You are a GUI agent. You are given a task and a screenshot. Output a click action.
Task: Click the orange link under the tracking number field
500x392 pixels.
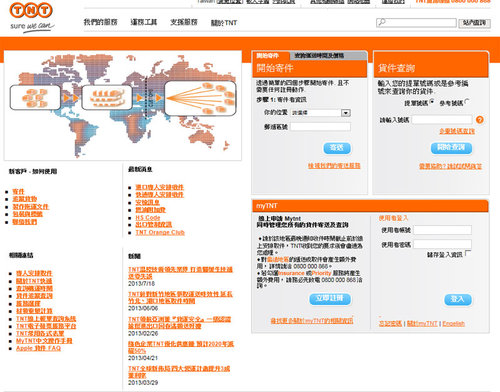(x=457, y=131)
